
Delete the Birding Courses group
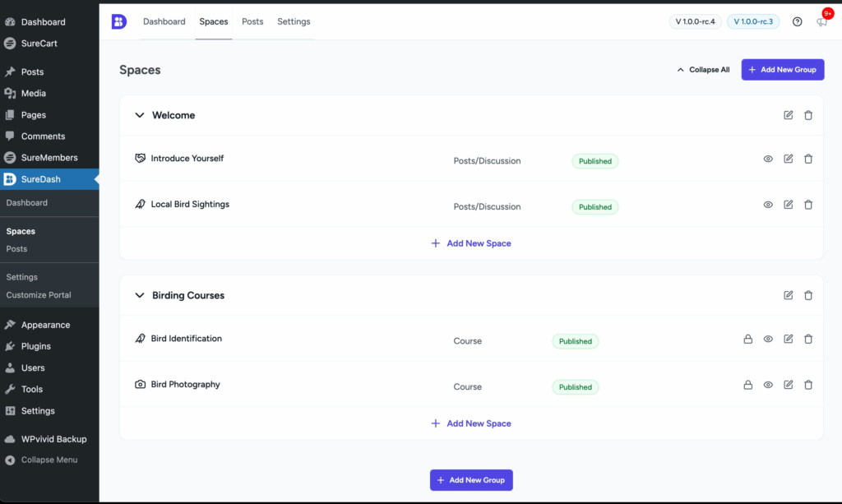(x=808, y=295)
